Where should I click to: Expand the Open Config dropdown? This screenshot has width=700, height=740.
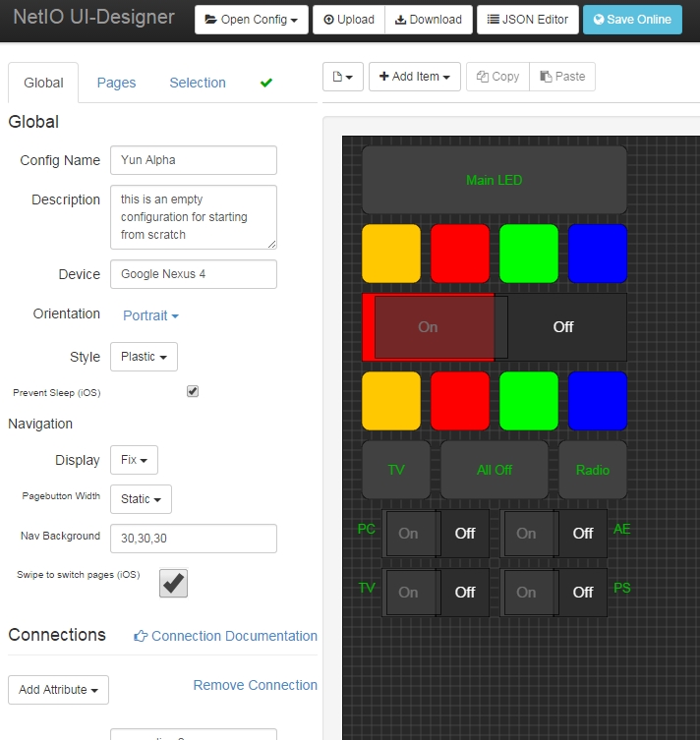252,20
